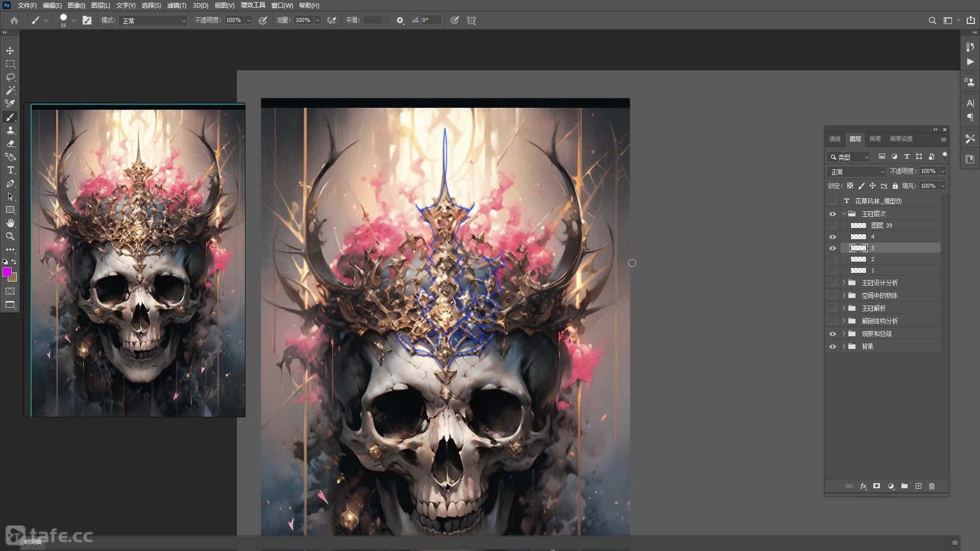Create a new adjustment layer
The width and height of the screenshot is (980, 551).
coord(891,486)
